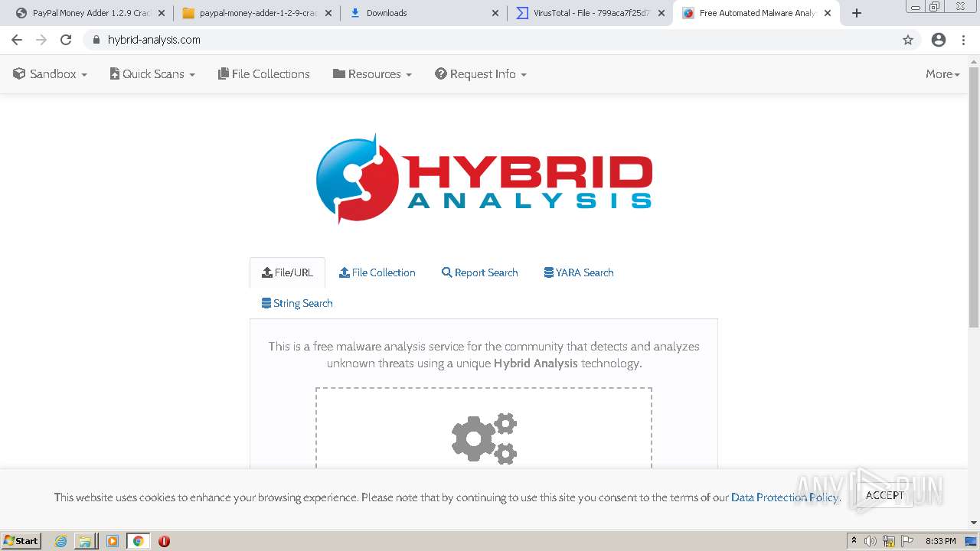
Task: Open File Collections page
Action: [x=264, y=74]
